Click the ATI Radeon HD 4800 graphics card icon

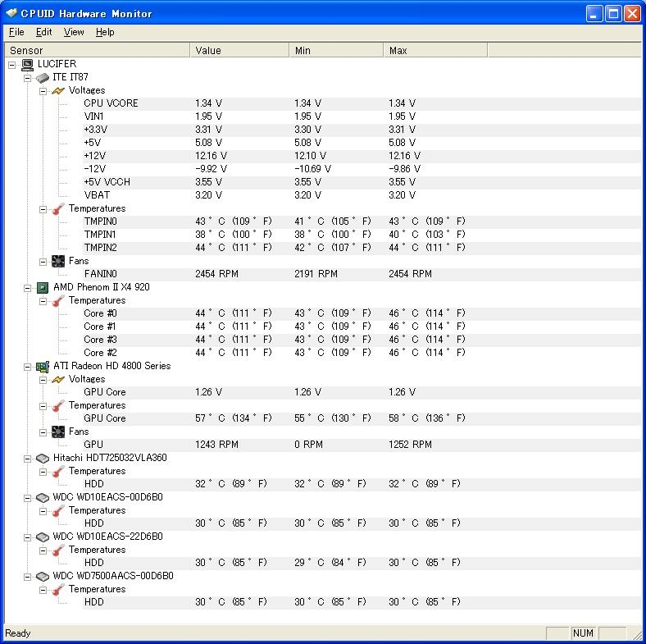43,366
